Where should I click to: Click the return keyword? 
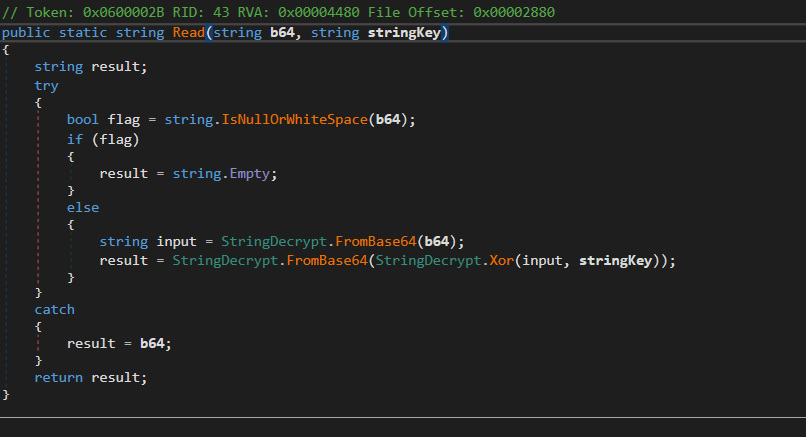click(x=59, y=378)
